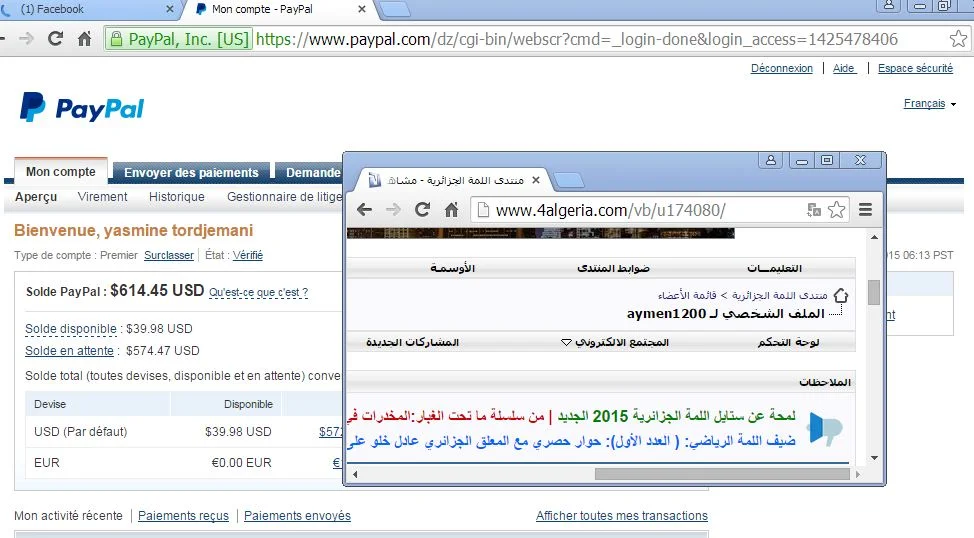Viewport: 974px width, 538px height.
Task: Click Qu'est-ce que c'est ? link
Action: pos(258,292)
